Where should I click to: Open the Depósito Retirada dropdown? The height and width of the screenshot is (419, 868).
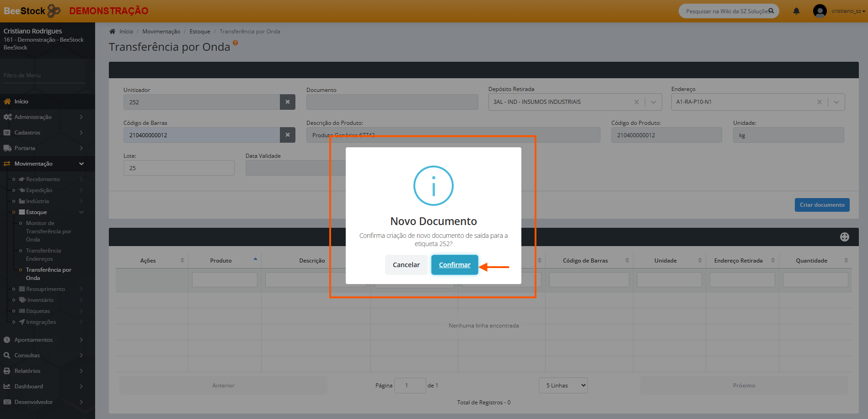pyautogui.click(x=654, y=102)
